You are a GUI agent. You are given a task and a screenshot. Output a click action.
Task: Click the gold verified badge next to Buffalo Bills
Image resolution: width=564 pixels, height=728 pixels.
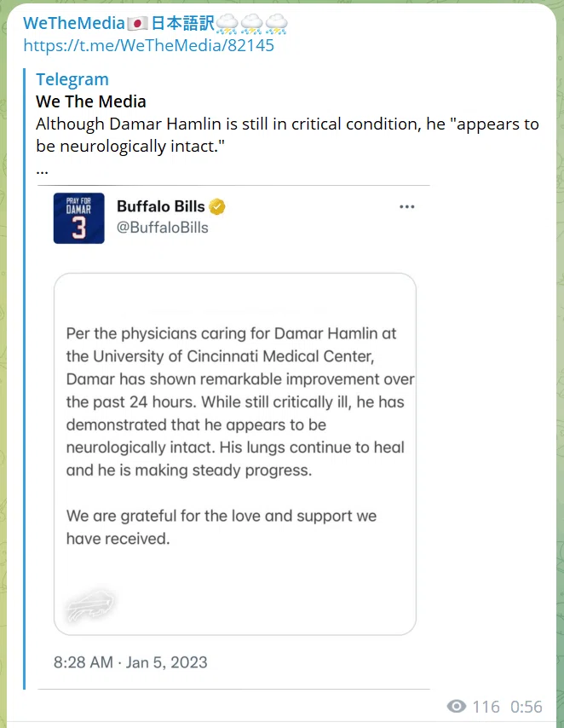pyautogui.click(x=216, y=206)
